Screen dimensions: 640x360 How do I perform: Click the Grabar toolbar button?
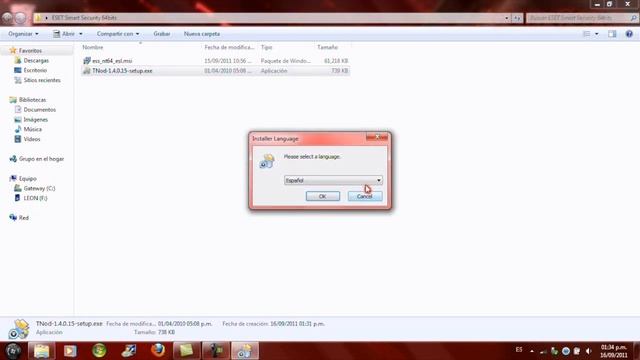coord(162,34)
